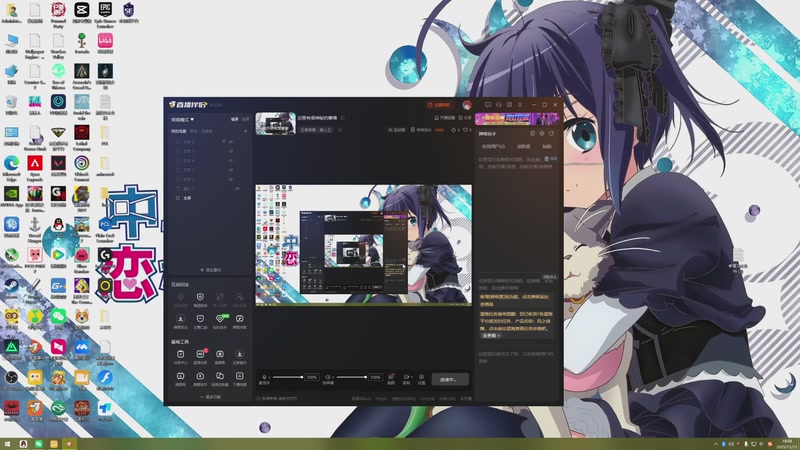Click the large start-live button at the bottom
This screenshot has height=450, width=800.
450,380
